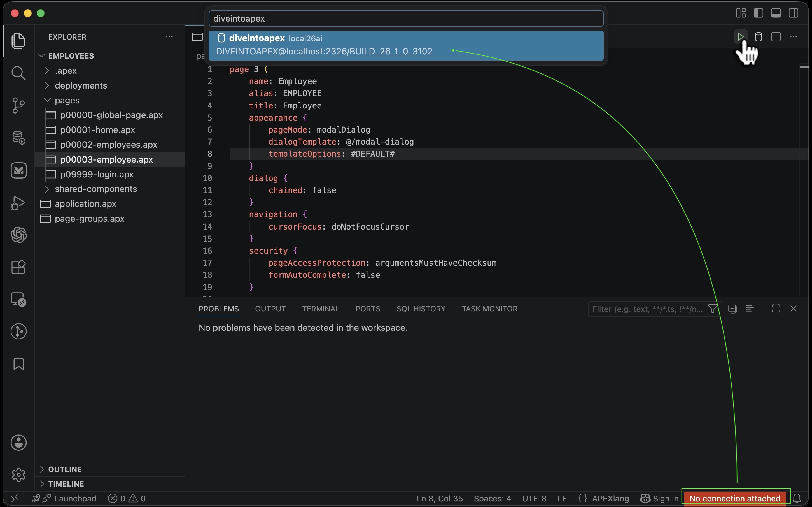The width and height of the screenshot is (812, 507).
Task: Open the SQL Developer database view
Action: pos(18,138)
